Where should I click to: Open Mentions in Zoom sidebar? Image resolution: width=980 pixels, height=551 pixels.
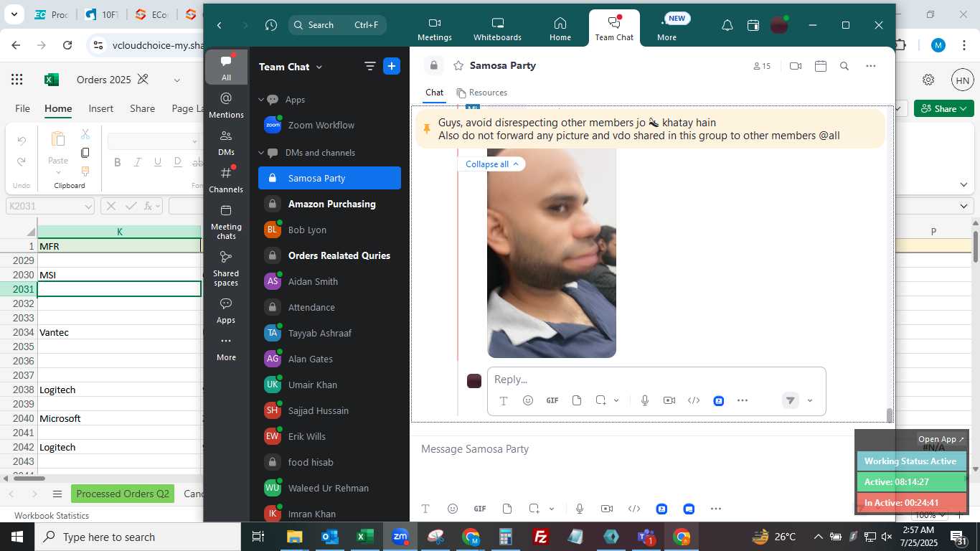226,105
